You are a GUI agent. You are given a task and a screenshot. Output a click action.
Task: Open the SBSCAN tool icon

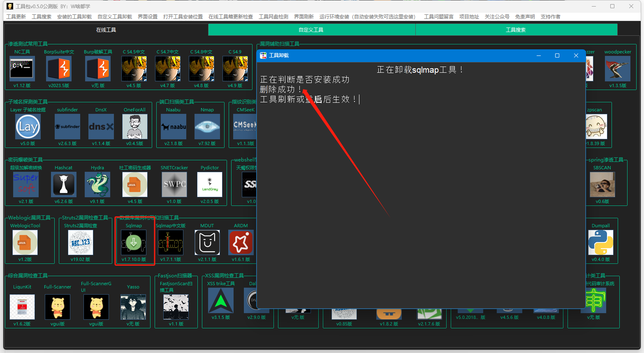[602, 185]
